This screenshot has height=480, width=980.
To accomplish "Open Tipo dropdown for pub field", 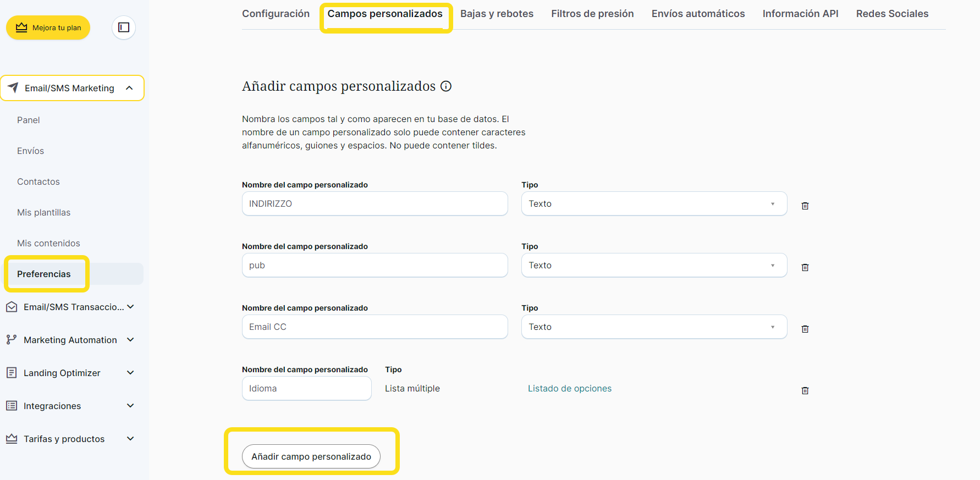I will (653, 265).
